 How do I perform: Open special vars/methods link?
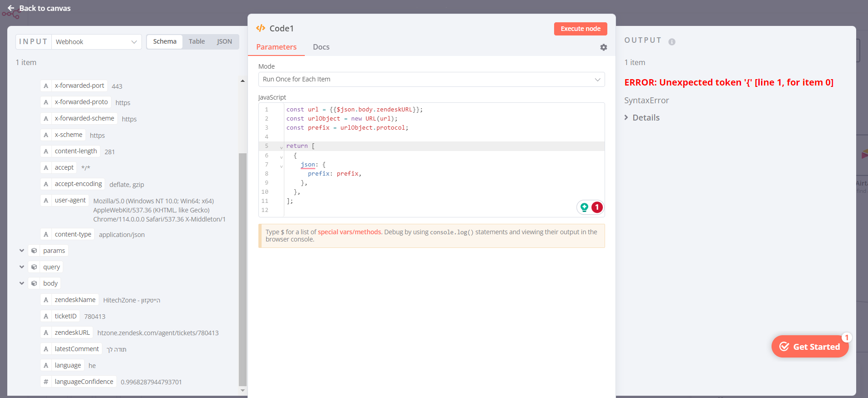349,232
